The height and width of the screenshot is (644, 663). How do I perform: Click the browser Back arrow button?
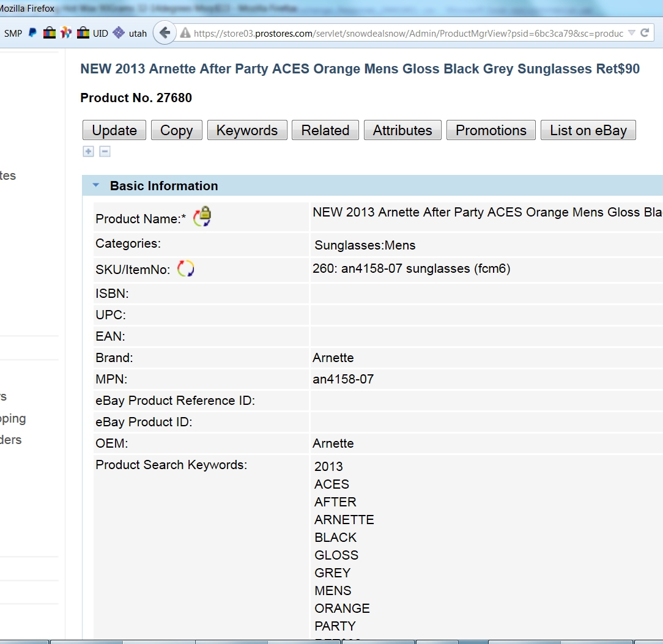(165, 32)
